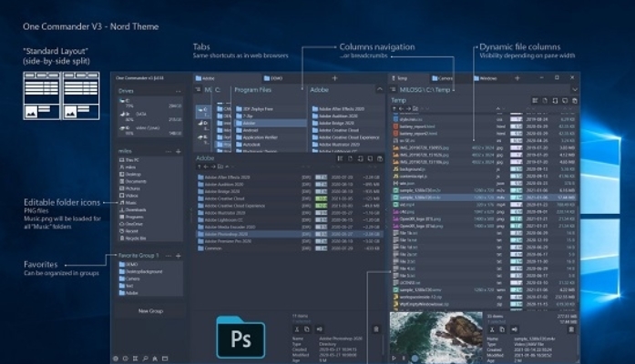Click the video preview seek slider knob

point(415,358)
